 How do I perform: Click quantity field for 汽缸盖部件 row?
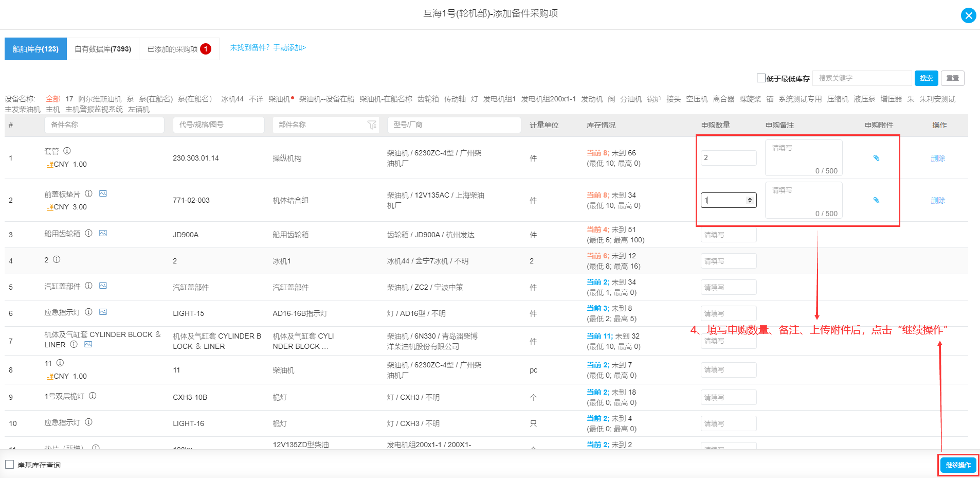pos(729,288)
